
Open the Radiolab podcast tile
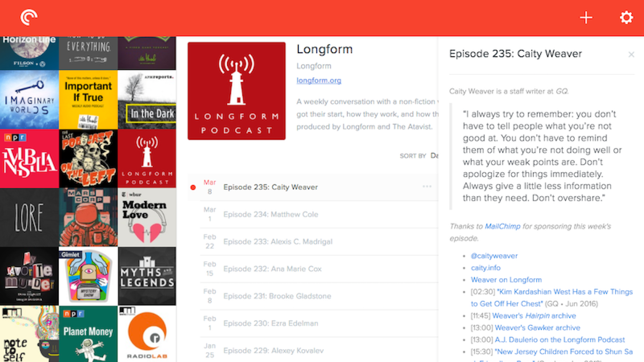[147, 334]
